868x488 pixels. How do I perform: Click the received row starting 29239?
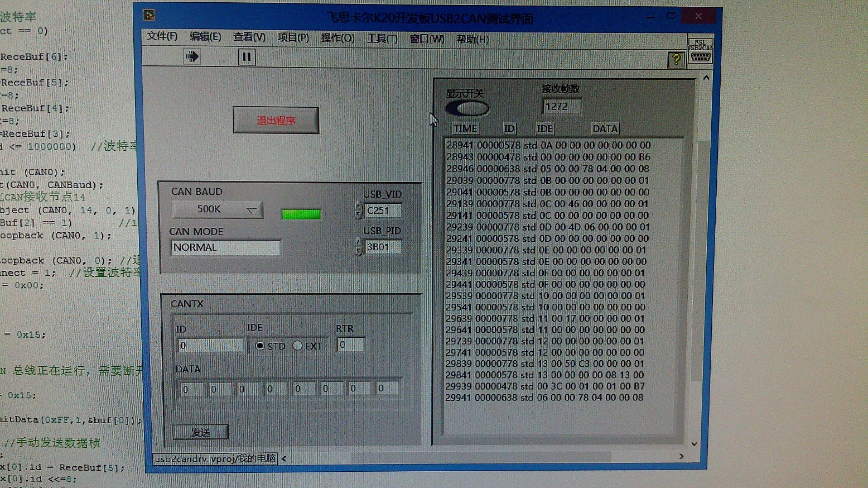[x=548, y=227]
